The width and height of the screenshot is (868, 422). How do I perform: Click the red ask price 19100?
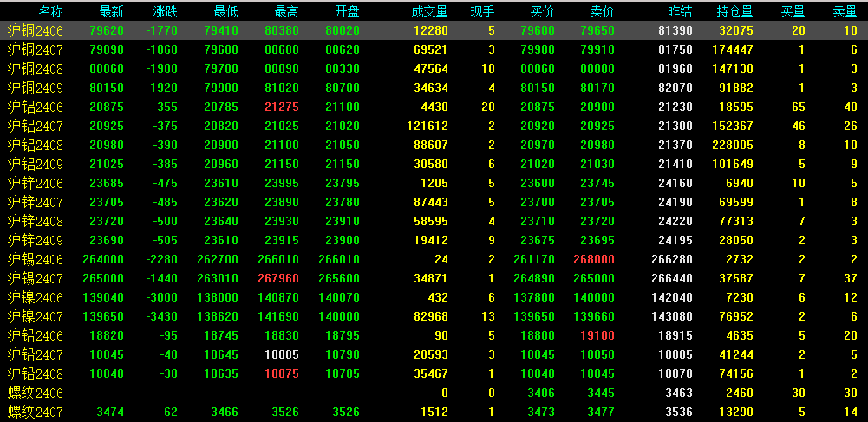pyautogui.click(x=597, y=335)
